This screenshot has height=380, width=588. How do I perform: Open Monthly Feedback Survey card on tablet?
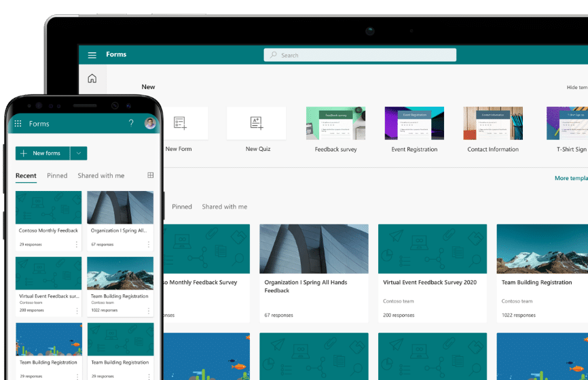click(x=206, y=273)
